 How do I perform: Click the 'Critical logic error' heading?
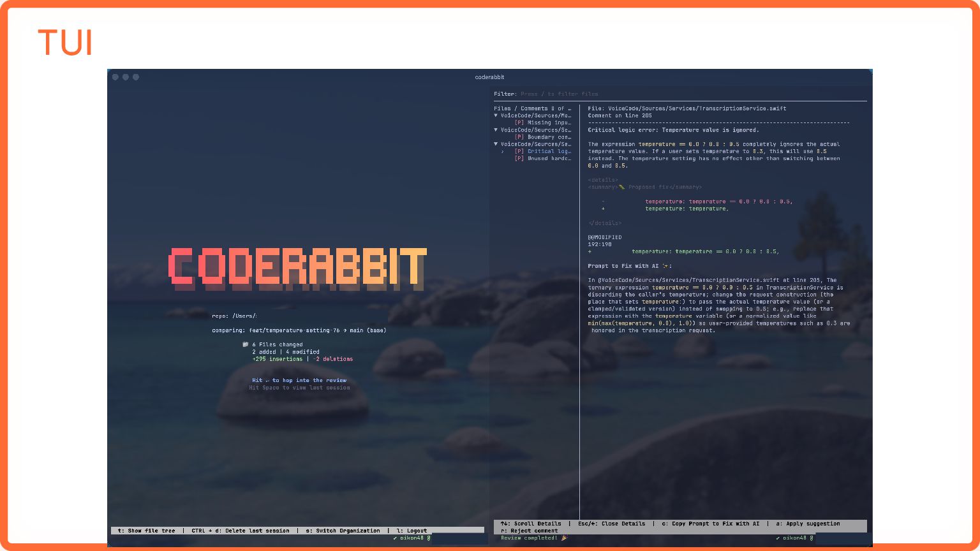(673, 129)
